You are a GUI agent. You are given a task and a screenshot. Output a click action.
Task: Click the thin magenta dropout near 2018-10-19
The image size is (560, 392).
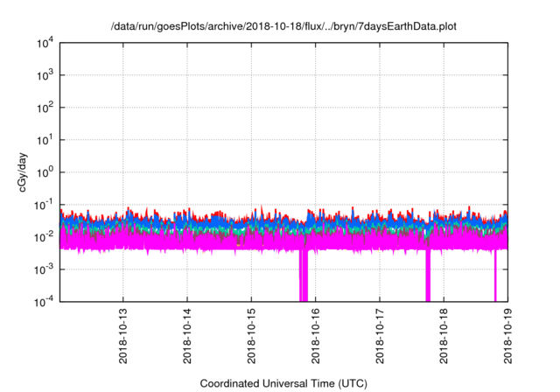click(x=495, y=276)
